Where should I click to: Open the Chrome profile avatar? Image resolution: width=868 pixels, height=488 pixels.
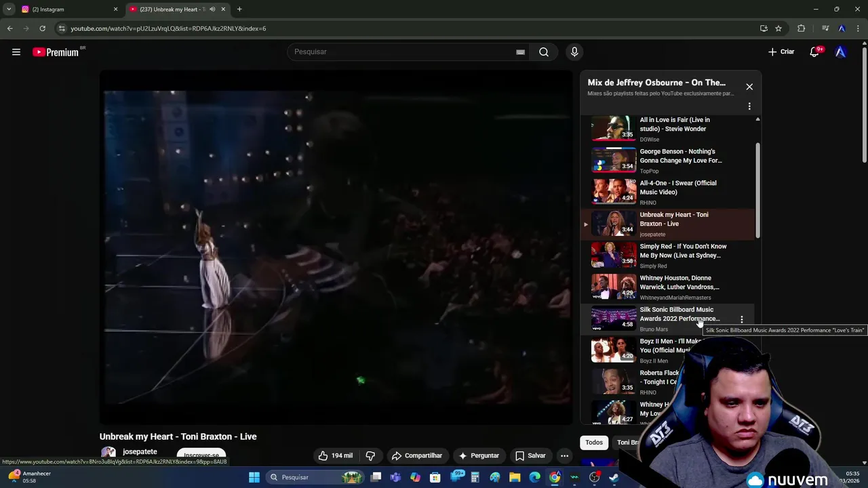click(842, 28)
